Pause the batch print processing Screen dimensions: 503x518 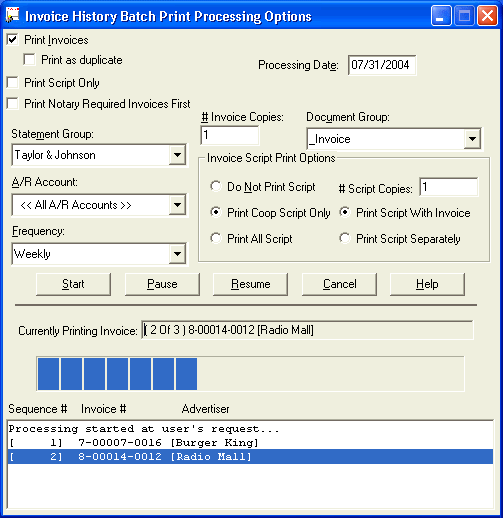click(x=162, y=284)
